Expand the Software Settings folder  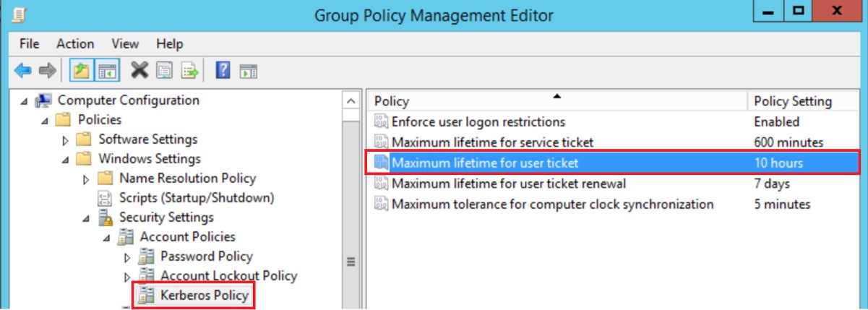pos(66,140)
